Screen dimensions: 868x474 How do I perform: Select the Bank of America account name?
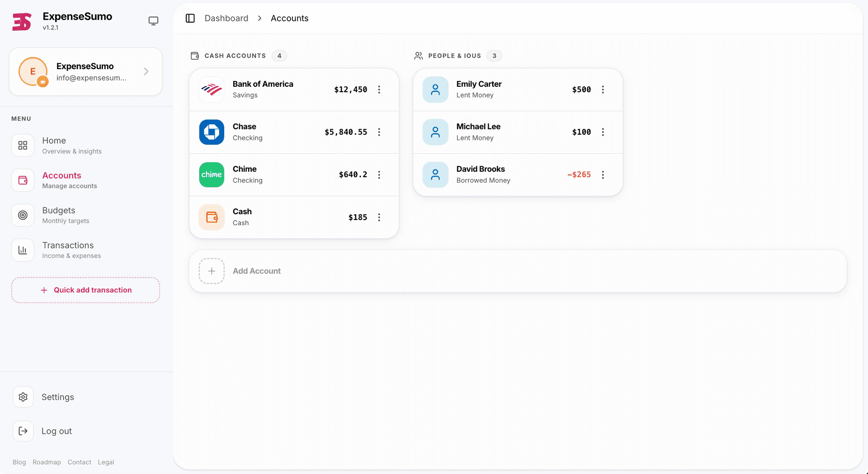click(263, 84)
